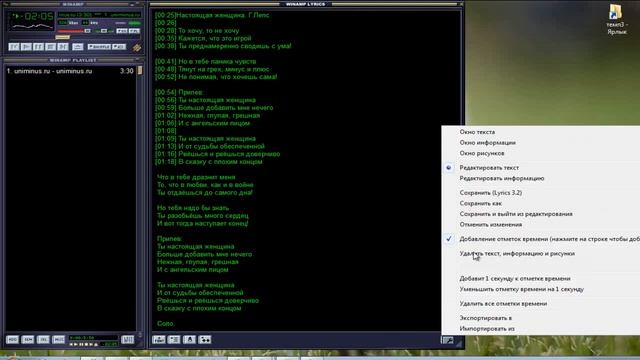Select 'Редактировать информацию' menu item
640x360 pixels.
(x=502, y=178)
